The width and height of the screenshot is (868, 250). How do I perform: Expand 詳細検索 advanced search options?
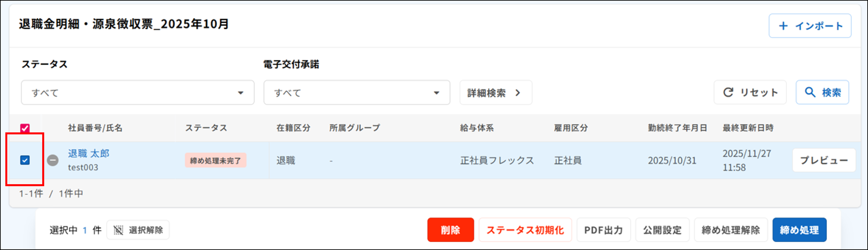pos(495,93)
